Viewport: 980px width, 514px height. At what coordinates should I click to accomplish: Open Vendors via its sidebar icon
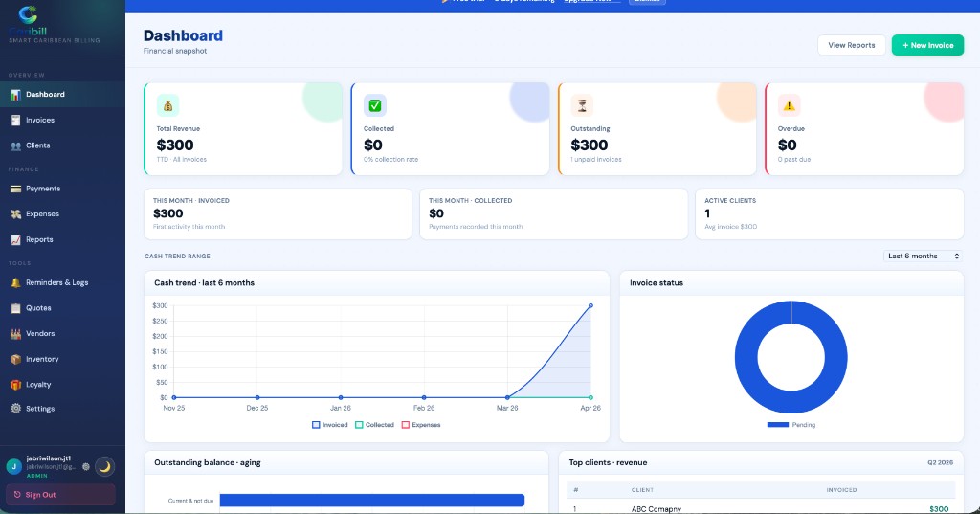click(x=15, y=334)
